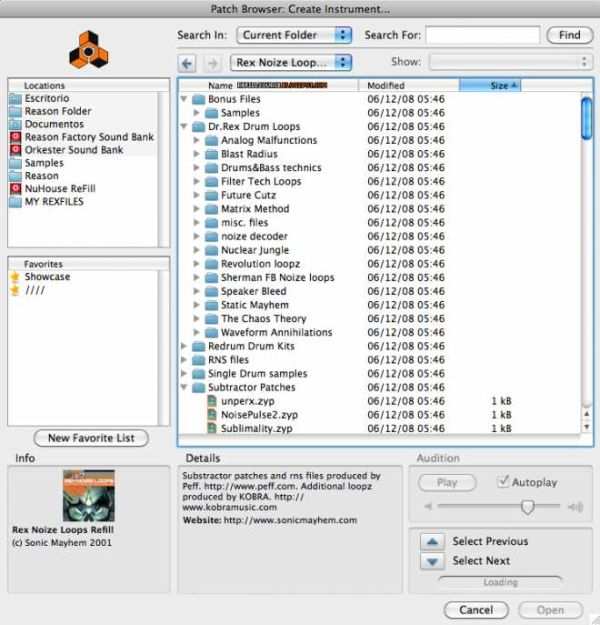Click the MY REXFILES folder icon
Image resolution: width=600 pixels, height=625 pixels.
point(16,202)
